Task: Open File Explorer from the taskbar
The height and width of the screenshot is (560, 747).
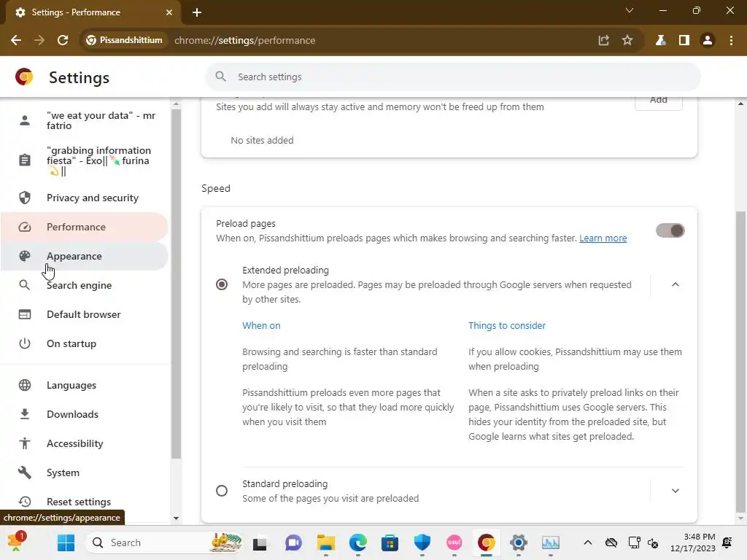Action: (x=326, y=542)
